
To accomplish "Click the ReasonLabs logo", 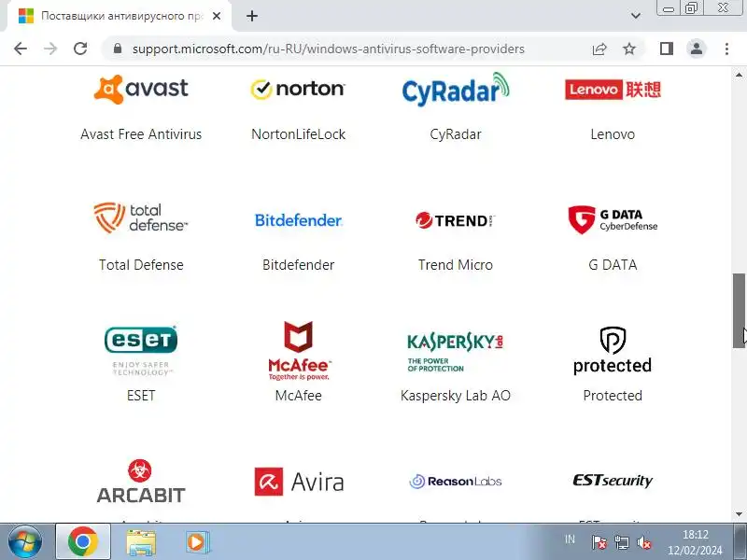I will click(x=456, y=482).
